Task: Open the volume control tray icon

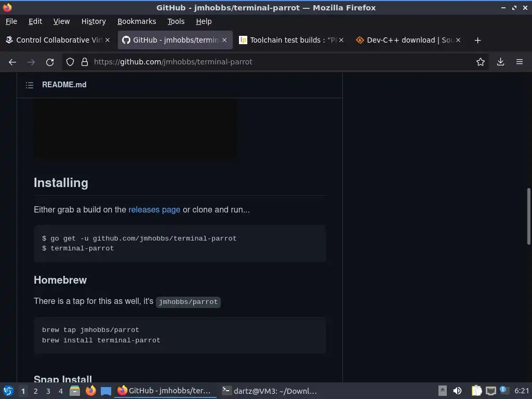Action: pos(457,391)
